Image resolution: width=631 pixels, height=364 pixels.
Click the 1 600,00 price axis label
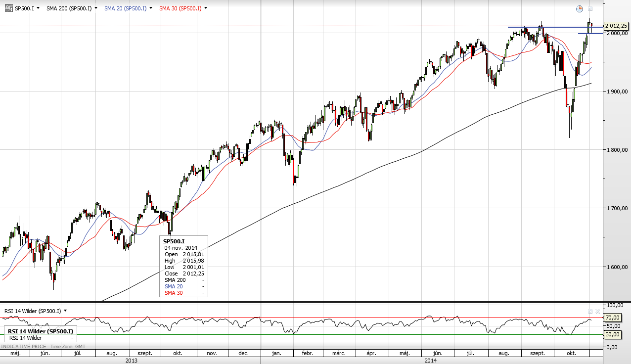(x=616, y=267)
